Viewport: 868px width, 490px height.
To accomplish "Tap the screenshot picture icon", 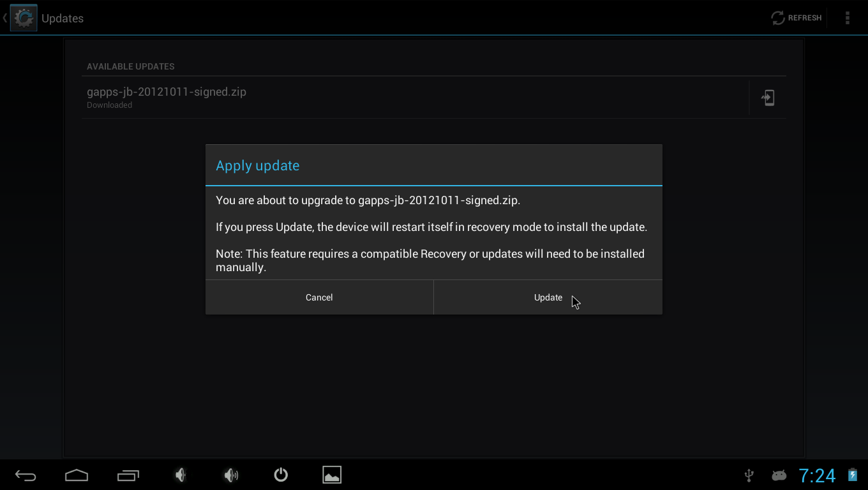I will coord(332,475).
